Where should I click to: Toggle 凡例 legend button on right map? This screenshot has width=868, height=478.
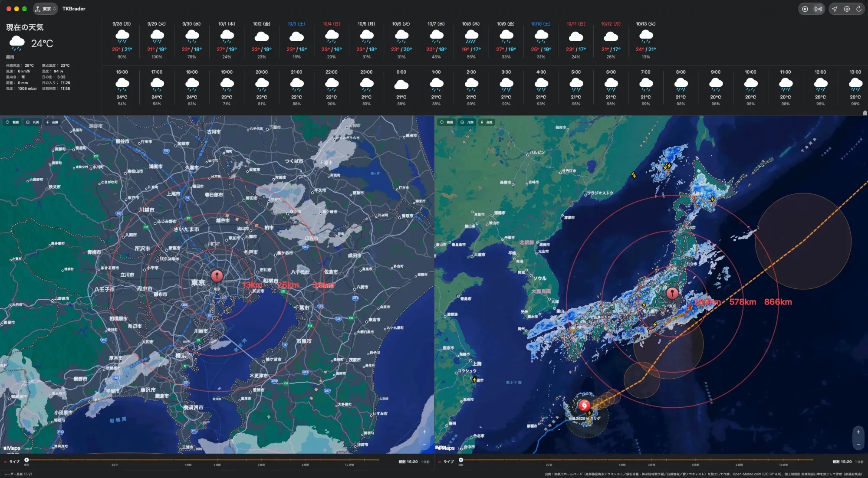467,122
